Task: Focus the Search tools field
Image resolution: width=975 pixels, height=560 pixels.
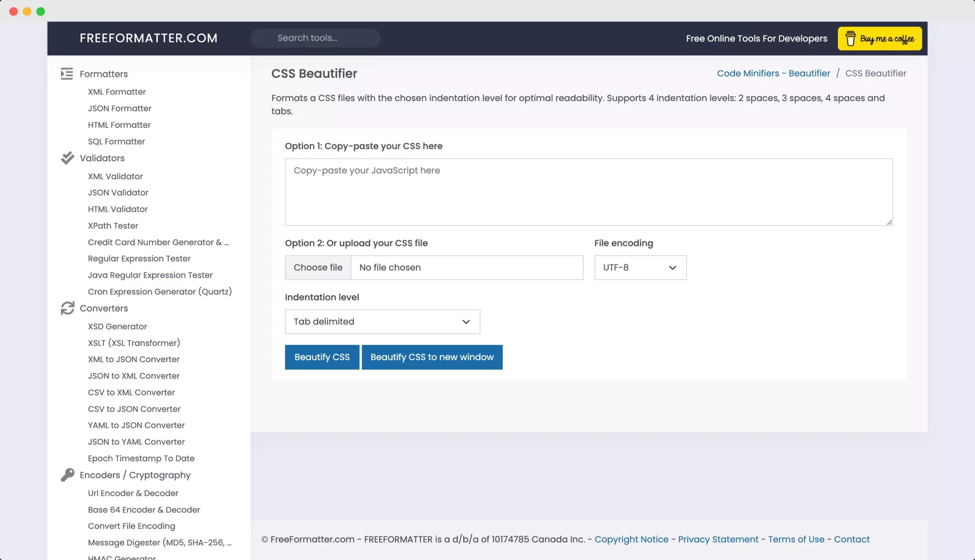Action: [x=316, y=38]
